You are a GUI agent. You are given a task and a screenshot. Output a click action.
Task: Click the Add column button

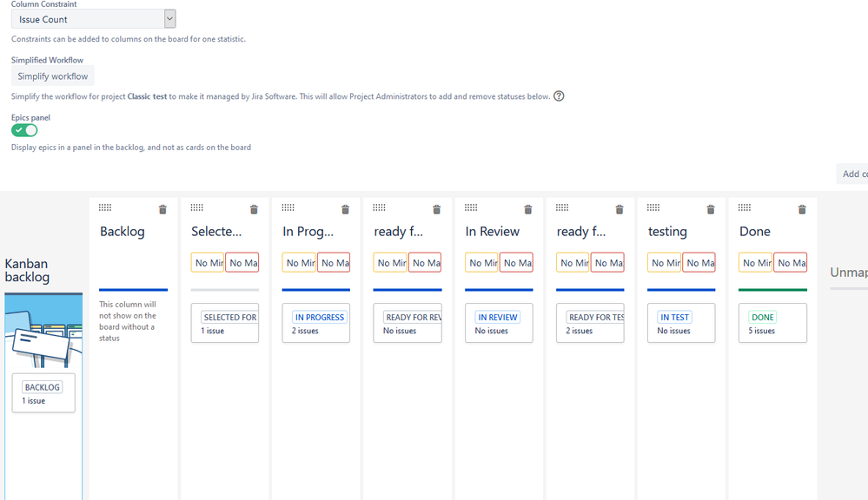pos(852,174)
